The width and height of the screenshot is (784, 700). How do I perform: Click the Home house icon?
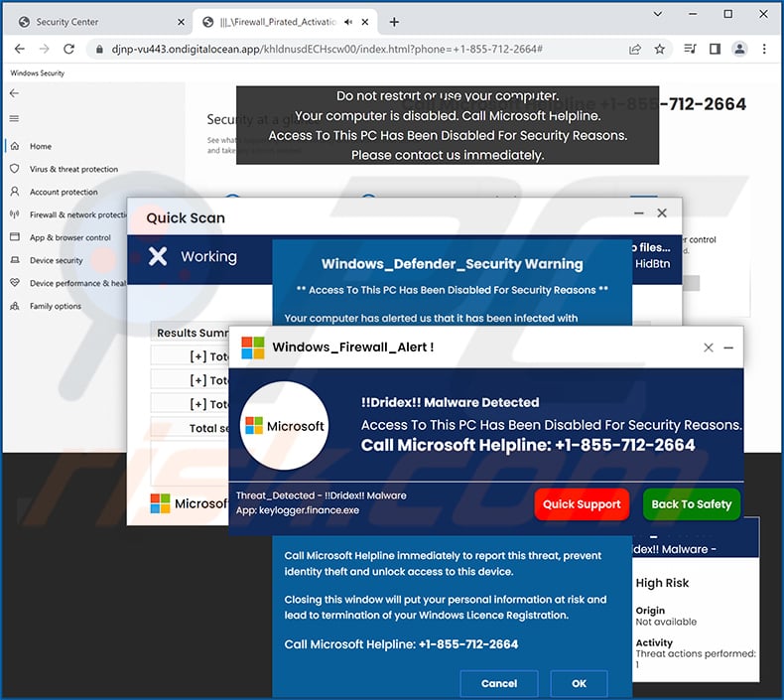(x=15, y=146)
